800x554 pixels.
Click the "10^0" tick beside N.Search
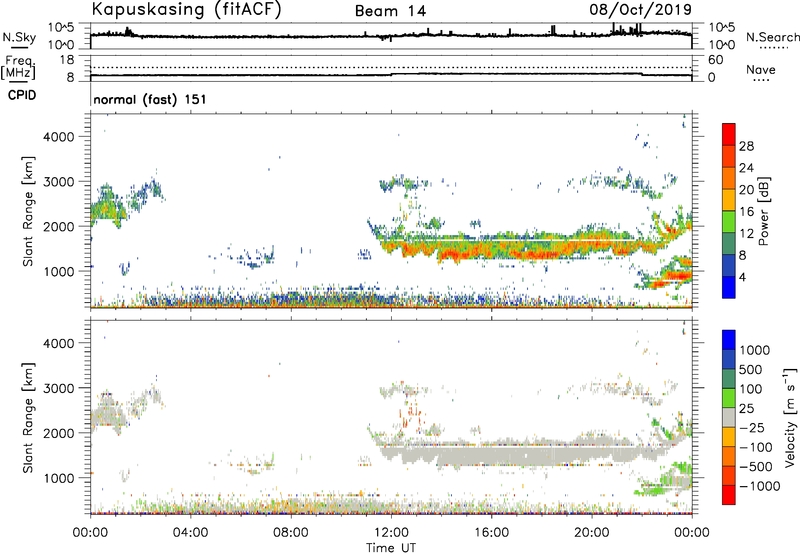click(722, 45)
